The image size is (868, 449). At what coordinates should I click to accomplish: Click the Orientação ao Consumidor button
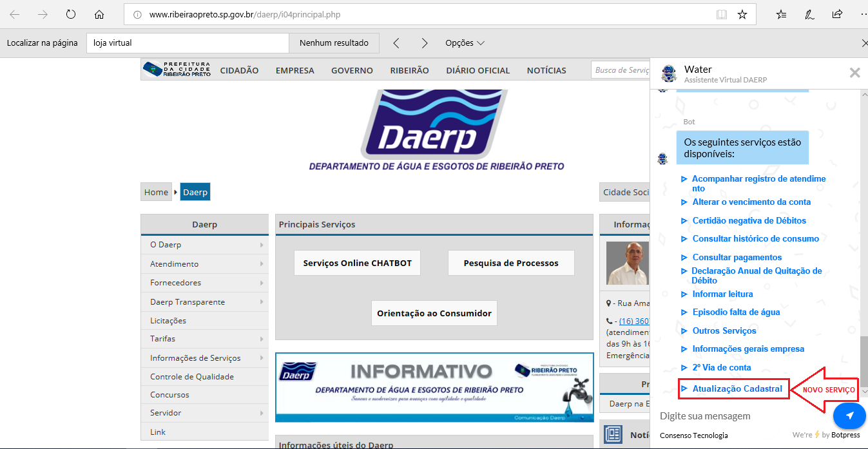coord(434,313)
